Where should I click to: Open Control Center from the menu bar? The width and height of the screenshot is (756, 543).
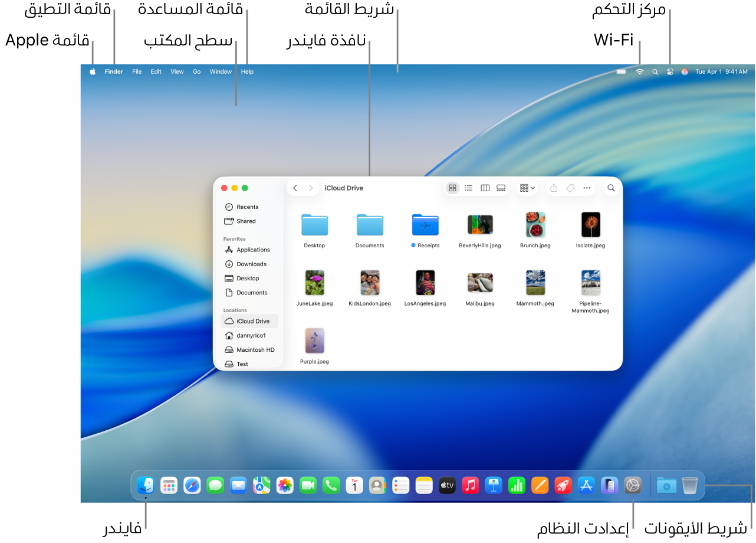pyautogui.click(x=669, y=71)
